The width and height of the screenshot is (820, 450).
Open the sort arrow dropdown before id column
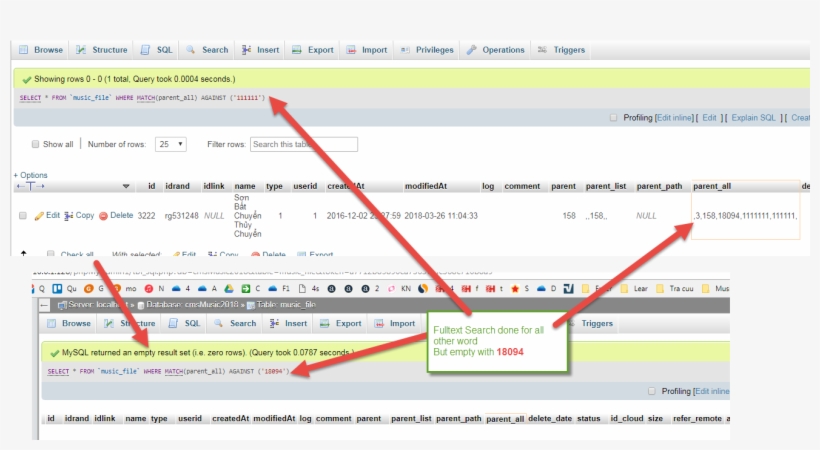126,186
